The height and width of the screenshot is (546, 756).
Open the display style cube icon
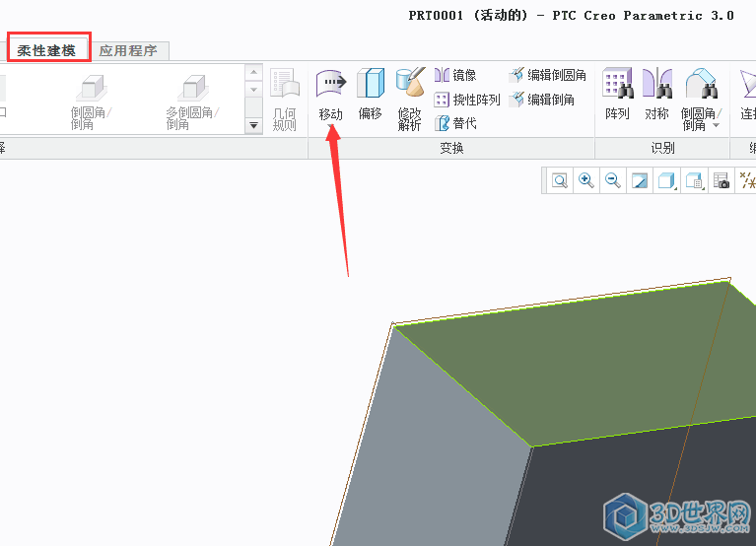(x=667, y=181)
